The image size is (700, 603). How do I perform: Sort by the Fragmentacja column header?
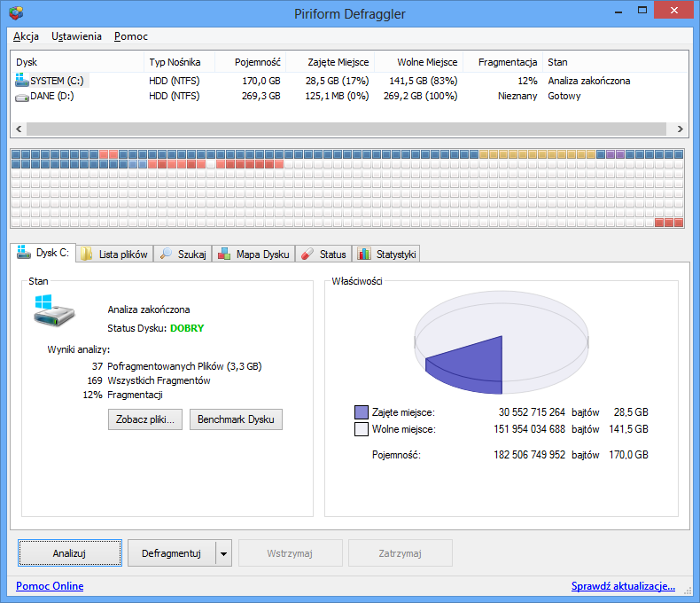pyautogui.click(x=503, y=62)
